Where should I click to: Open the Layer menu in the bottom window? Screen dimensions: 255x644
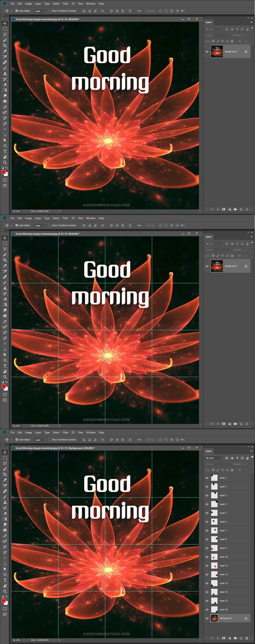click(x=38, y=432)
